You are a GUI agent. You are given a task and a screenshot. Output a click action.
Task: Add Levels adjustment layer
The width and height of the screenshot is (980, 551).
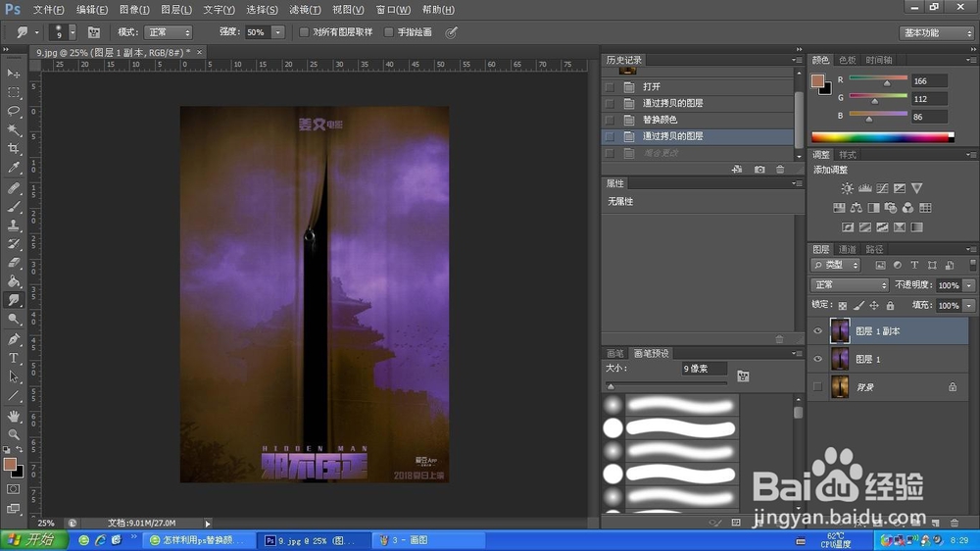click(x=864, y=187)
